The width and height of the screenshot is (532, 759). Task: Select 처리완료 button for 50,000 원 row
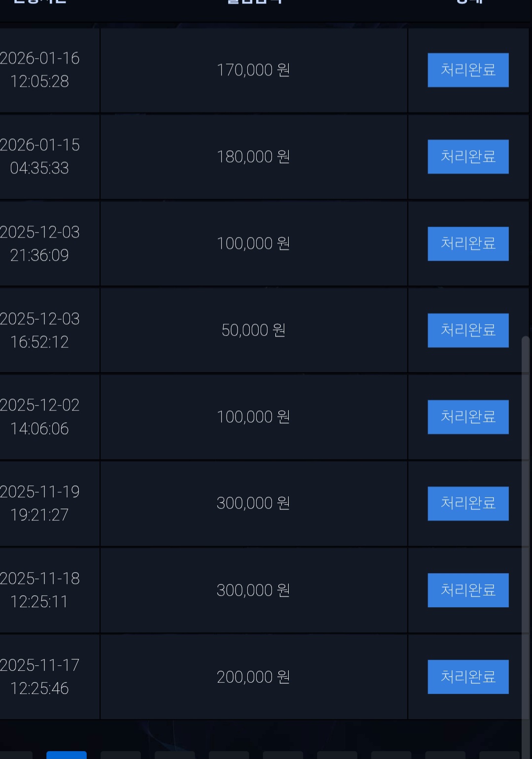point(468,330)
